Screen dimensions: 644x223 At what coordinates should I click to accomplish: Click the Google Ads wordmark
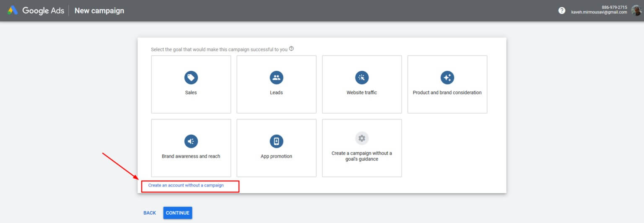tap(43, 10)
